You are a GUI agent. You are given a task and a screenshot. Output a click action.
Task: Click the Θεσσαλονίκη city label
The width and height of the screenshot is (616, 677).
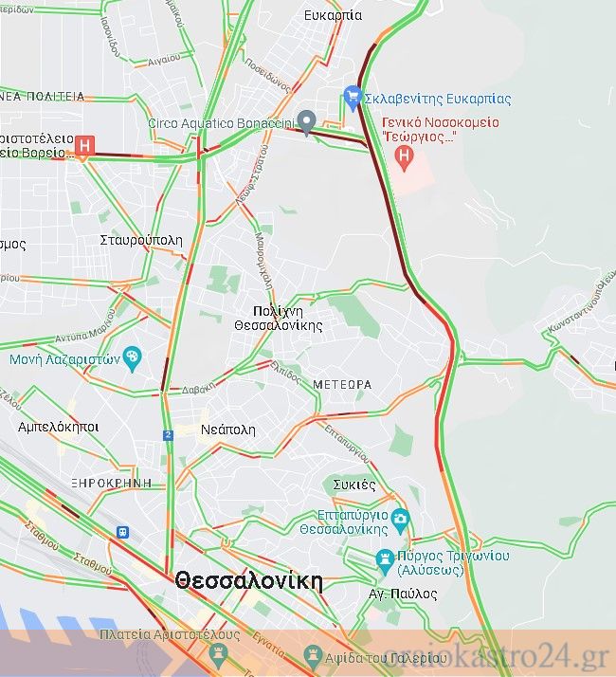[x=248, y=581]
